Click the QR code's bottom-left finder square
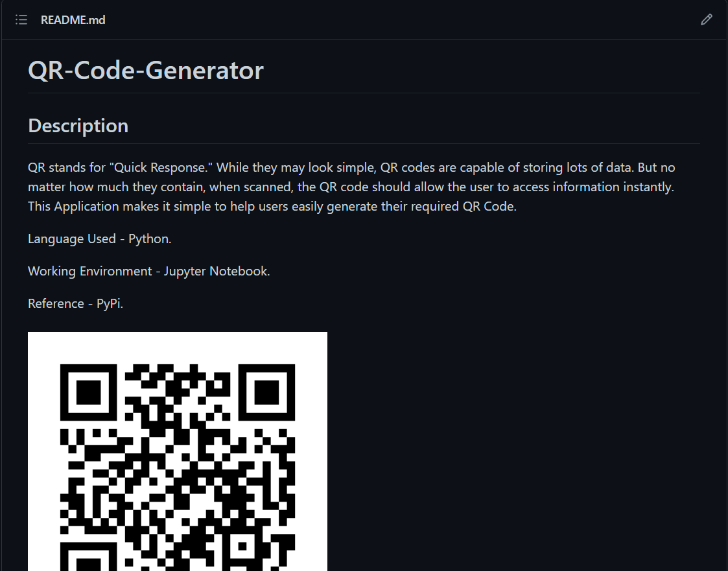This screenshot has height=571, width=728. (x=88, y=556)
